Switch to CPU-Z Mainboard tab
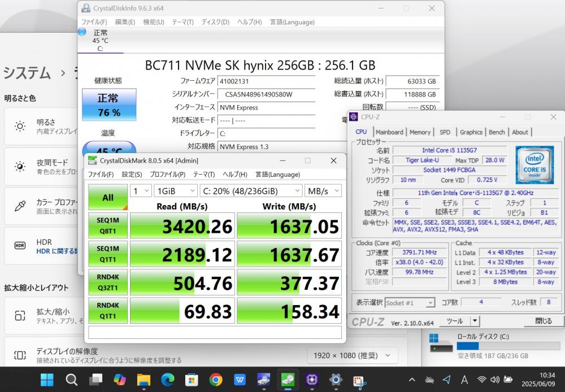 tap(389, 132)
